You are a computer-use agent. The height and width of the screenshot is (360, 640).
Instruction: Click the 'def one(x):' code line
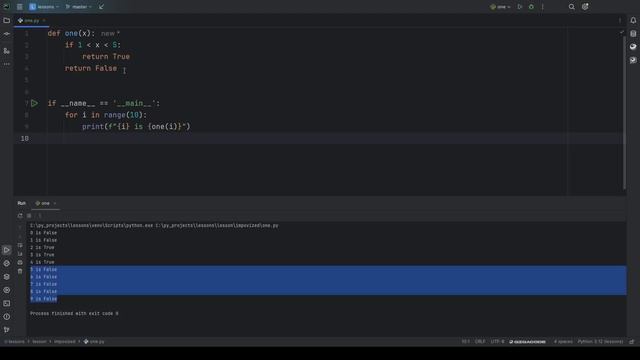tap(71, 33)
